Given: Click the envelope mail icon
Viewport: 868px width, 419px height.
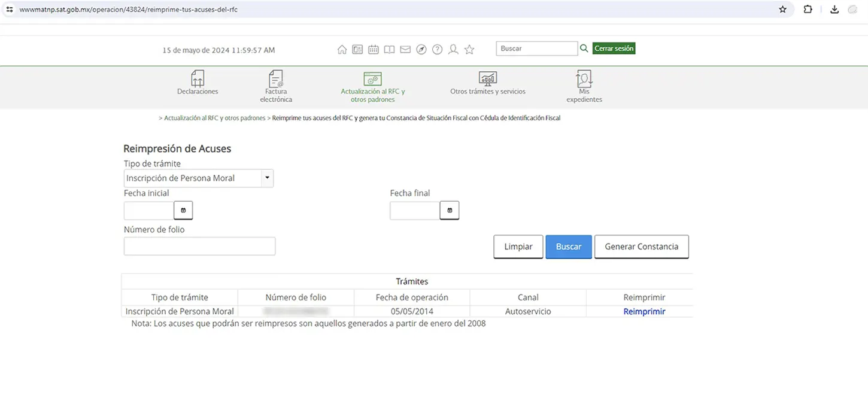Looking at the screenshot, I should (405, 50).
